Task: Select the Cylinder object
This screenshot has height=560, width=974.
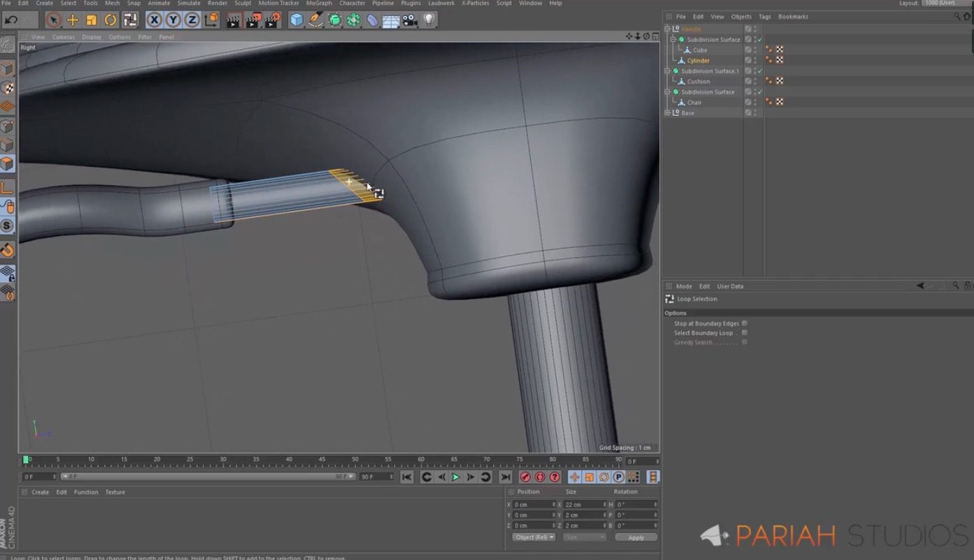Action: pos(698,61)
